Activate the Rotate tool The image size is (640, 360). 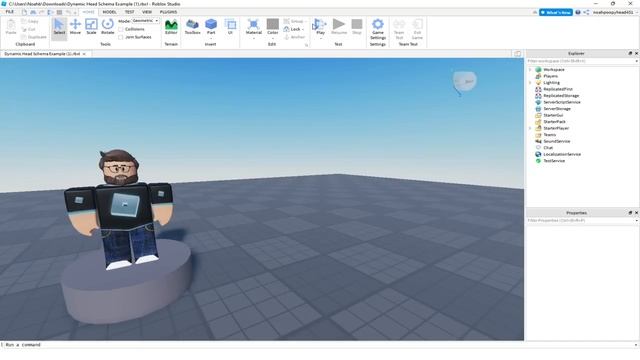point(108,27)
